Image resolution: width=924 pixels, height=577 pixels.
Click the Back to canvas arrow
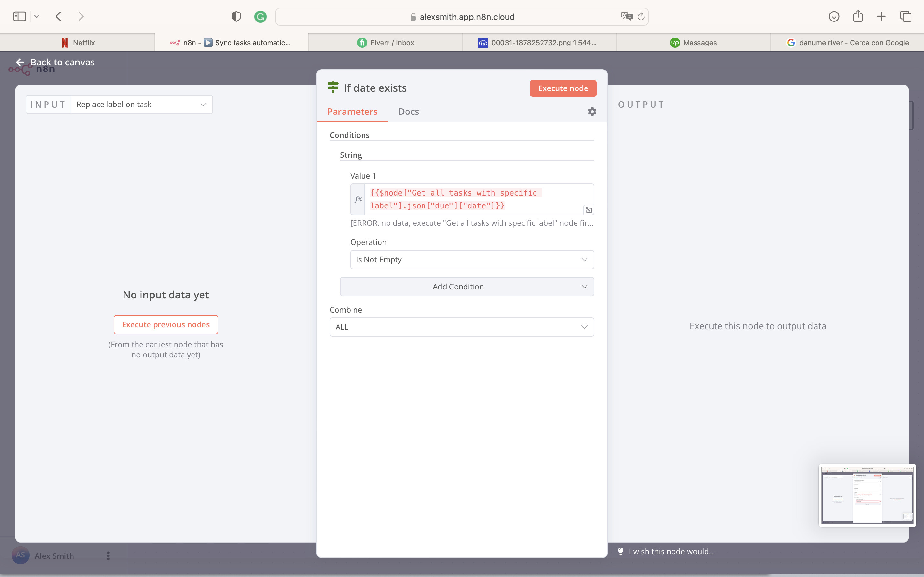coord(20,62)
